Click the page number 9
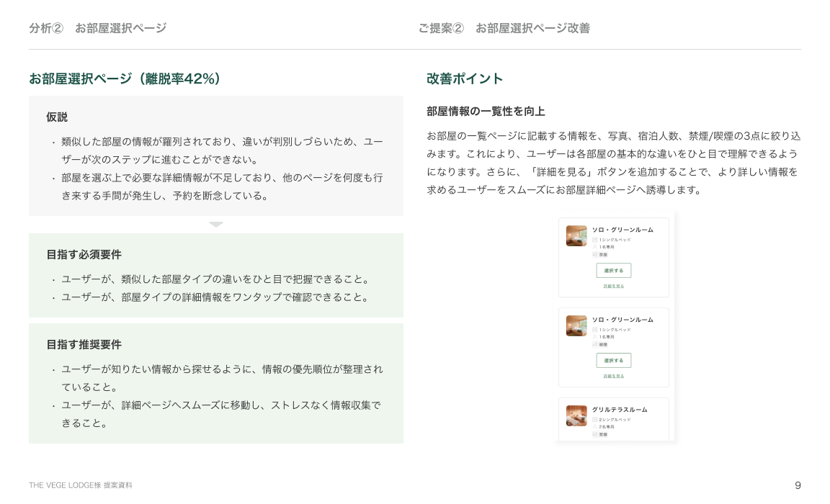 (x=798, y=485)
